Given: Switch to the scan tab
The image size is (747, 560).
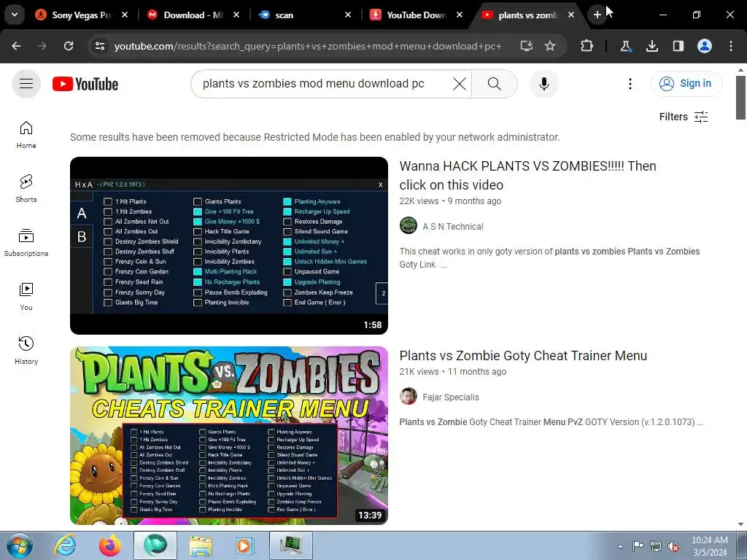Looking at the screenshot, I should tap(305, 15).
